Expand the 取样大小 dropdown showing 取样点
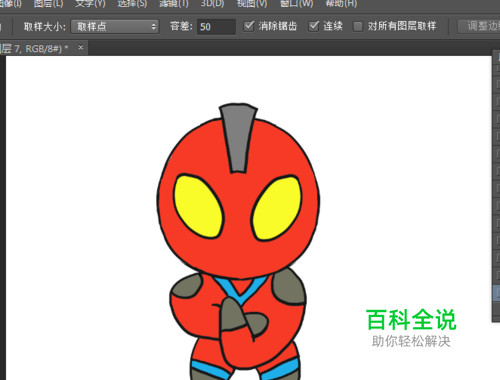Screen dimensions: 500x380 [115, 26]
